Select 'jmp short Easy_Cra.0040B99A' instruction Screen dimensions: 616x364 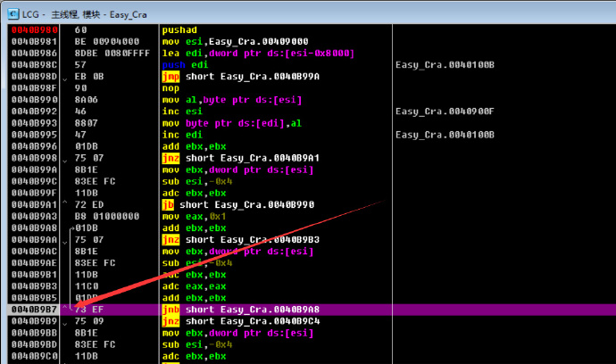(x=240, y=77)
